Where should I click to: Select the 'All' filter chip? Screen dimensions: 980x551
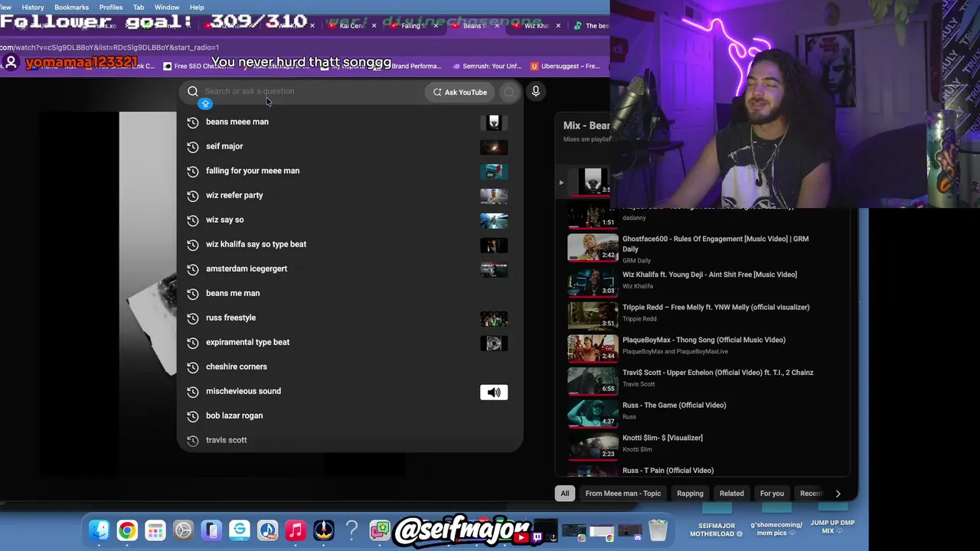[565, 494]
